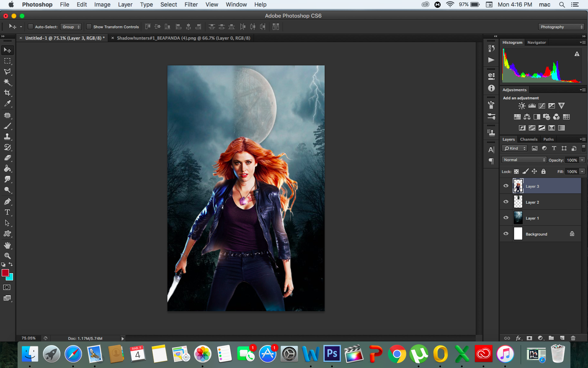Add a Levels adjustment
The height and width of the screenshot is (368, 588).
tap(532, 106)
